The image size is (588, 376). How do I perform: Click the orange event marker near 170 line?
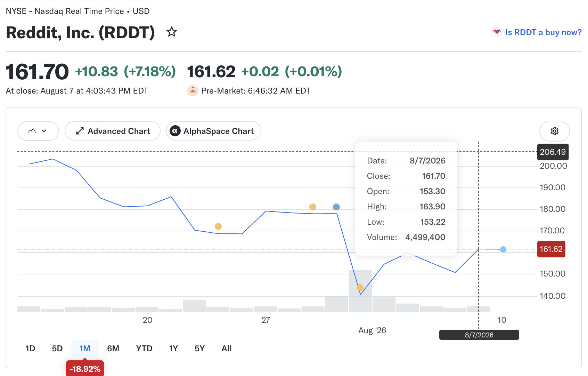pyautogui.click(x=218, y=226)
